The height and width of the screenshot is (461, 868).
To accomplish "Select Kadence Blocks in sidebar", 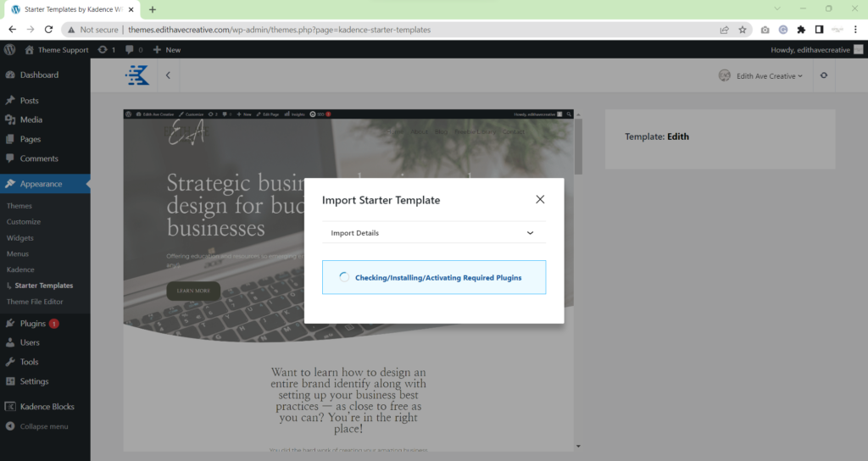I will click(x=47, y=407).
